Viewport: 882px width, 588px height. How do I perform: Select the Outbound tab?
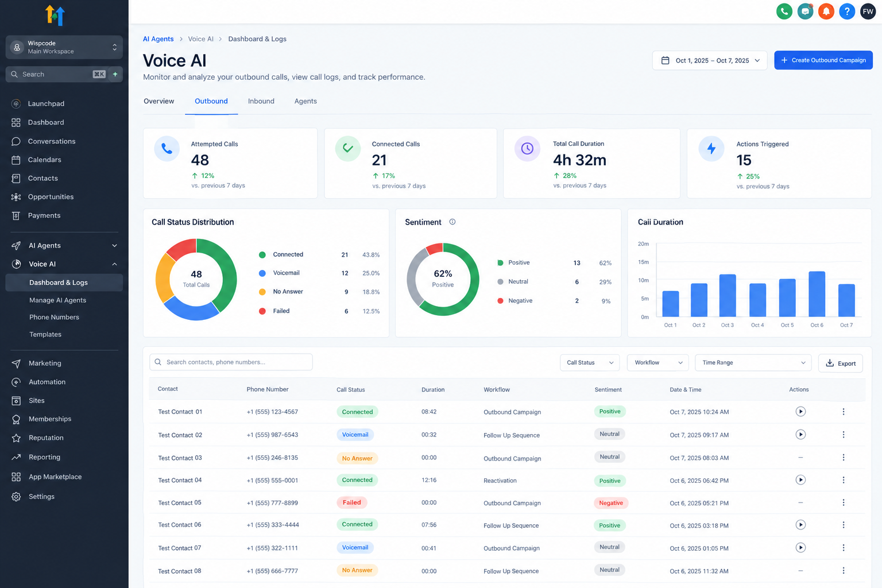211,101
